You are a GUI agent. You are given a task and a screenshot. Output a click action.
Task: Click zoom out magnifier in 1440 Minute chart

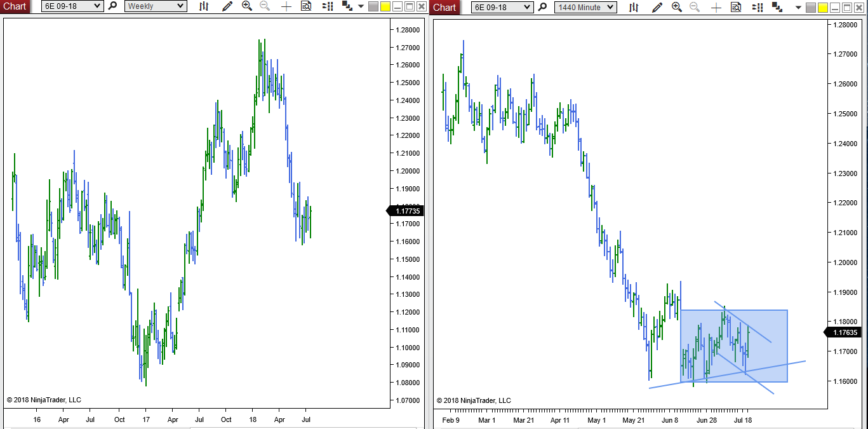(695, 8)
